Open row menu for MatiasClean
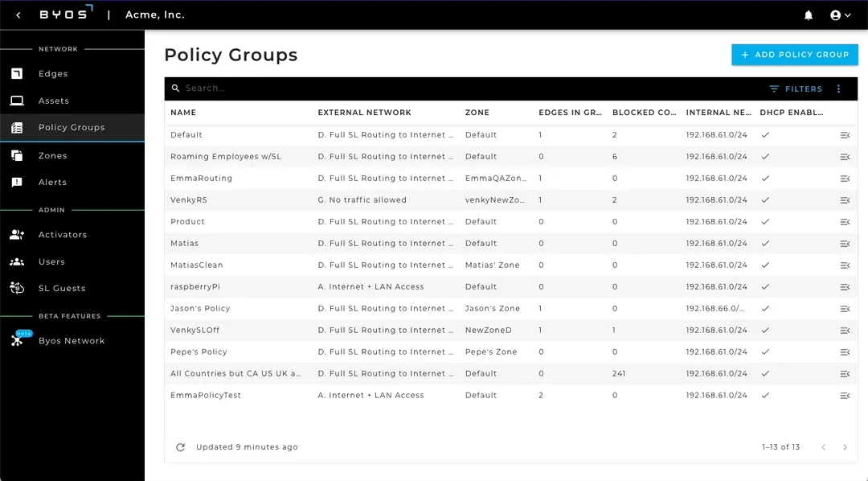 (x=845, y=265)
